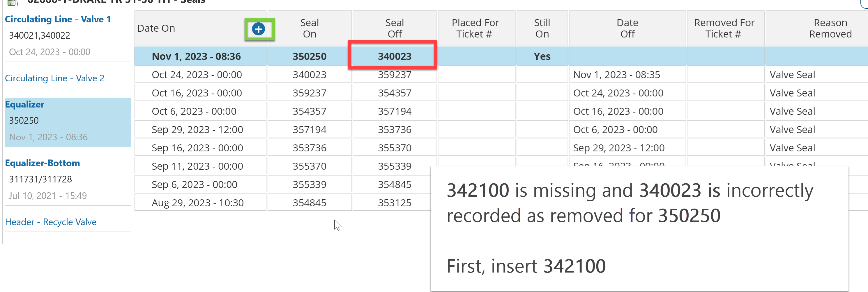Select Seal Off cell showing 340023
This screenshot has height=292, width=868.
click(x=395, y=57)
